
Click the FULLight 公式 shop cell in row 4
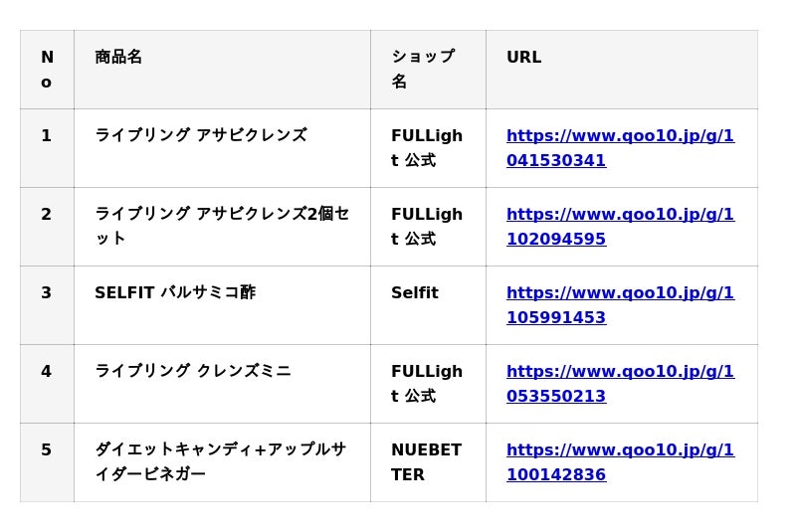coord(426,383)
